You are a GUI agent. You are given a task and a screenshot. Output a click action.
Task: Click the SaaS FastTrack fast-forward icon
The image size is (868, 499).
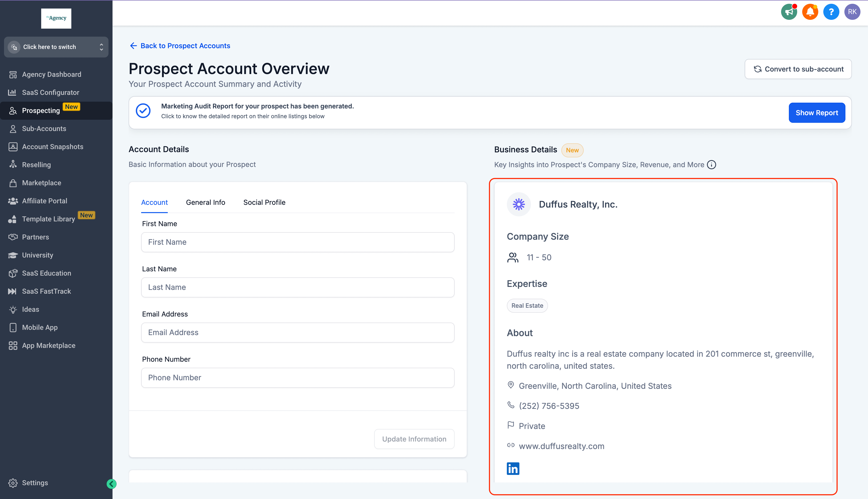[12, 291]
